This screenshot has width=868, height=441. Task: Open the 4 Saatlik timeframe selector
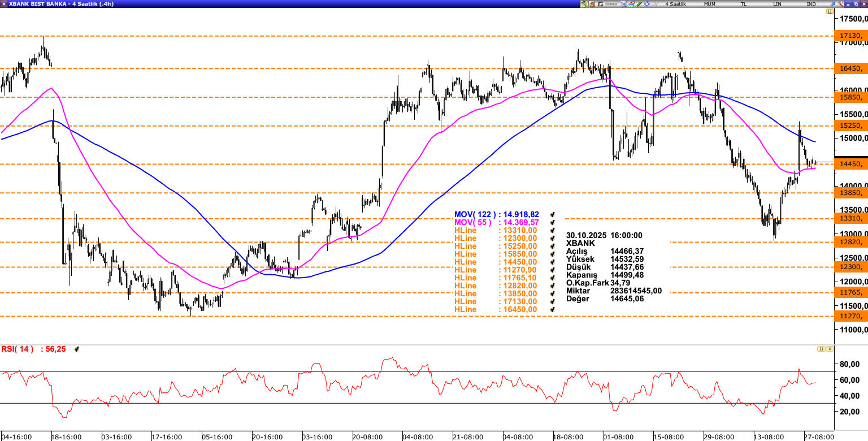[x=676, y=3]
